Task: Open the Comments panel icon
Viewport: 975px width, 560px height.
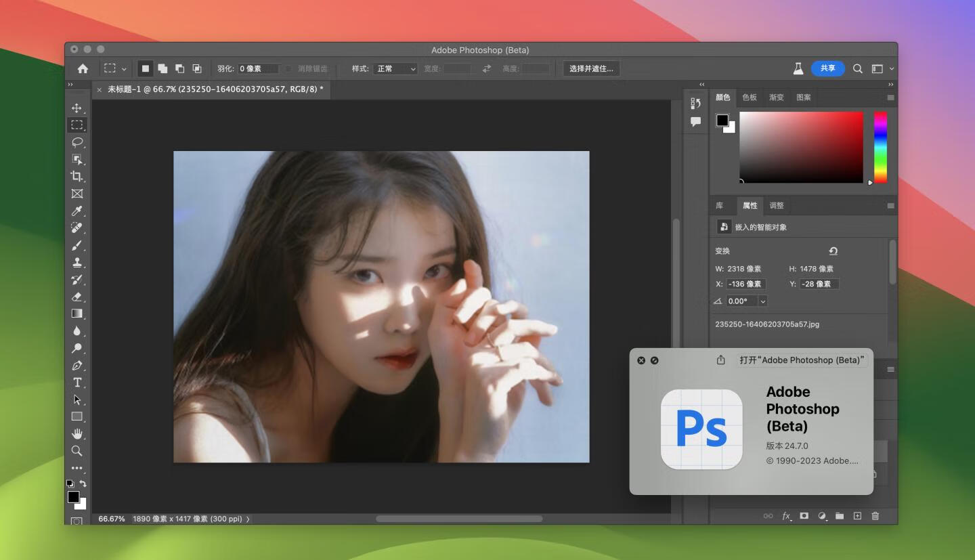Action: 695,122
